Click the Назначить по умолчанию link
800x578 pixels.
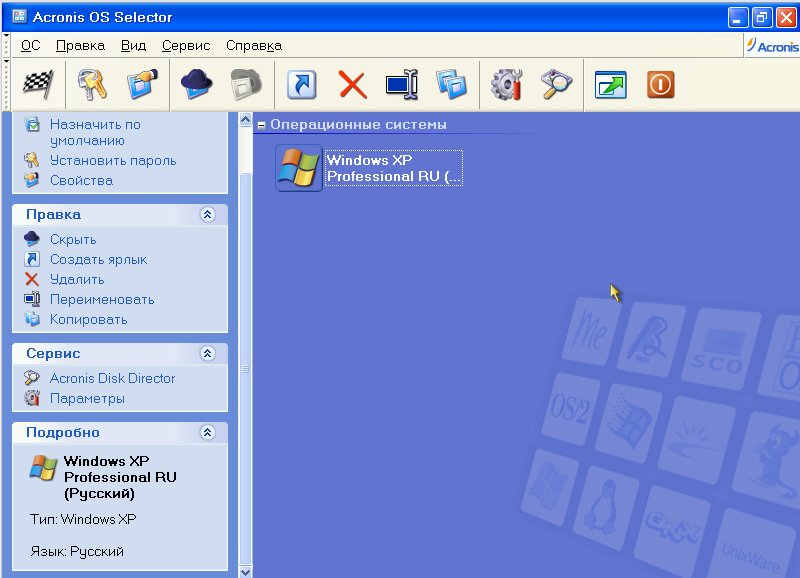coord(95,132)
